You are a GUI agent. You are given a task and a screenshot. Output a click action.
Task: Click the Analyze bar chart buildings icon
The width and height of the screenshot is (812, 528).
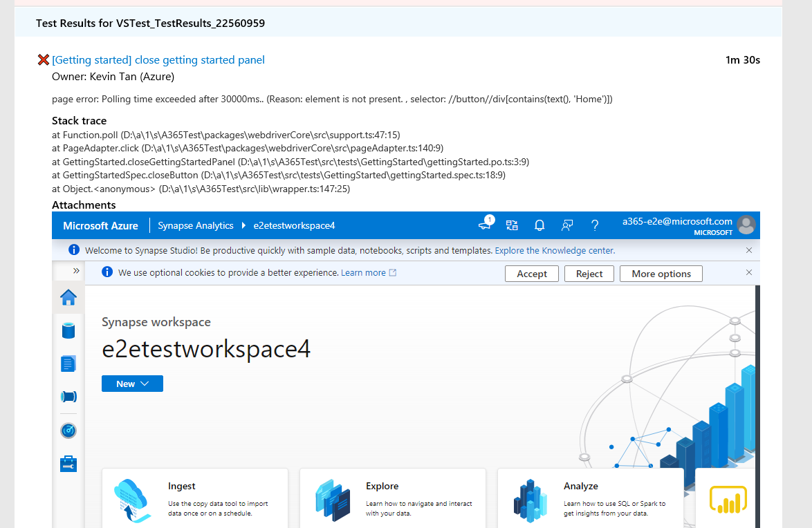tap(530, 500)
